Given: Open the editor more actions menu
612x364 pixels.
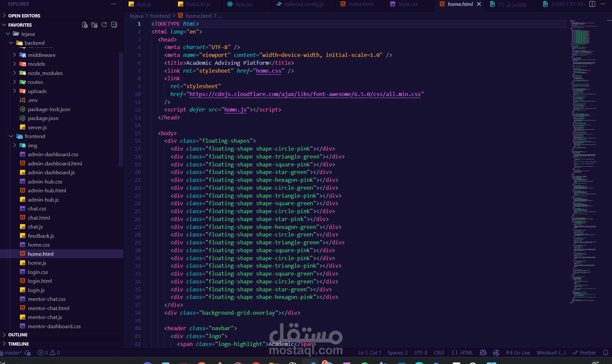Looking at the screenshot, I should point(603,4).
